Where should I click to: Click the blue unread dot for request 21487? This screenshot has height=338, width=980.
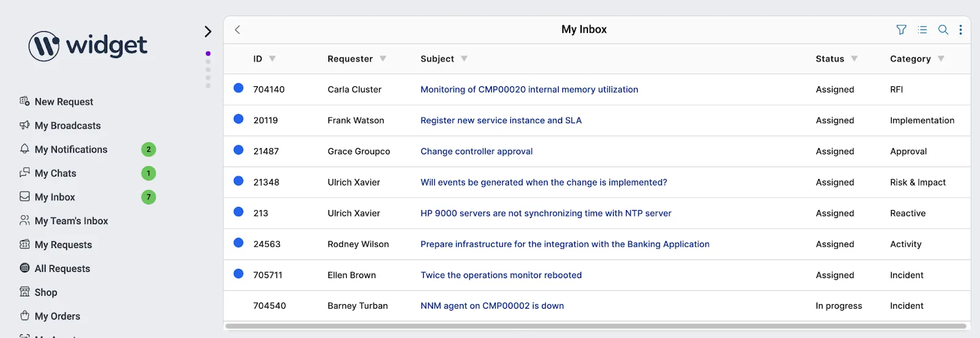click(239, 150)
